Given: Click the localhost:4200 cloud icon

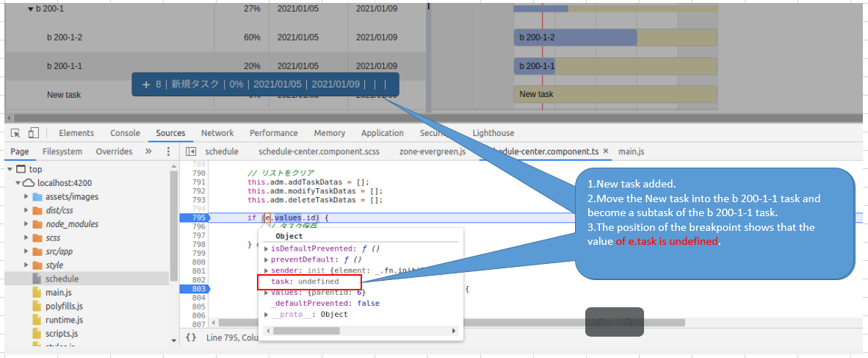Looking at the screenshot, I should 29,183.
